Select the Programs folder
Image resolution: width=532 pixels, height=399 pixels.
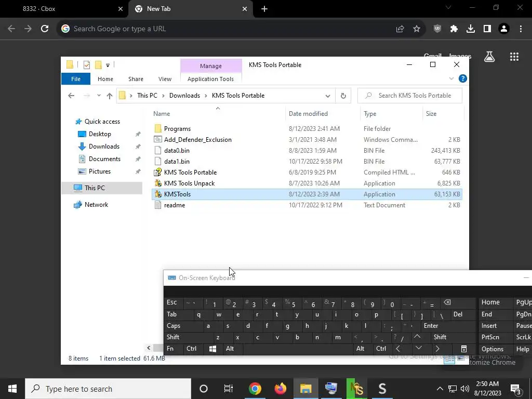pyautogui.click(x=307, y=129)
